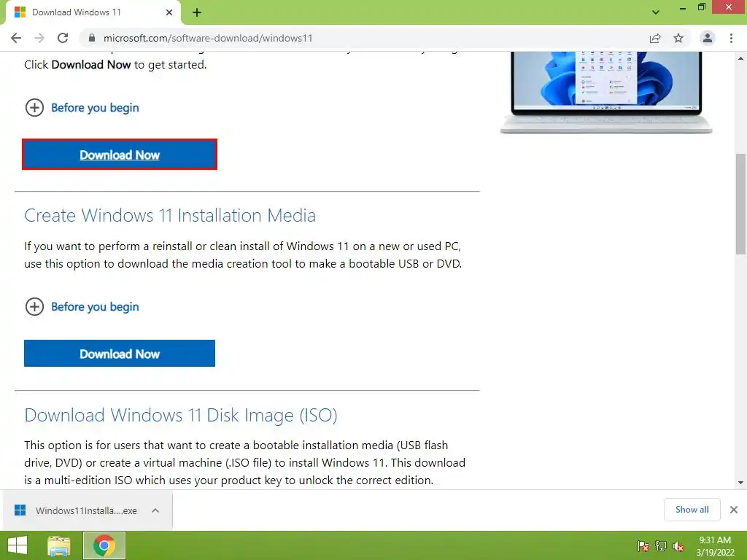Click the forward navigation arrow
The width and height of the screenshot is (747, 560).
(39, 38)
